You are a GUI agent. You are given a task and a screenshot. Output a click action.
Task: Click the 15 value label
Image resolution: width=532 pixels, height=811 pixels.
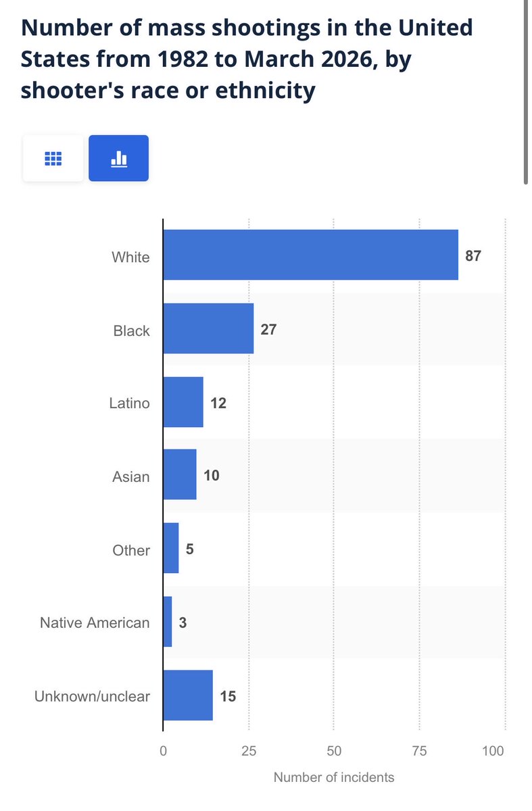228,696
